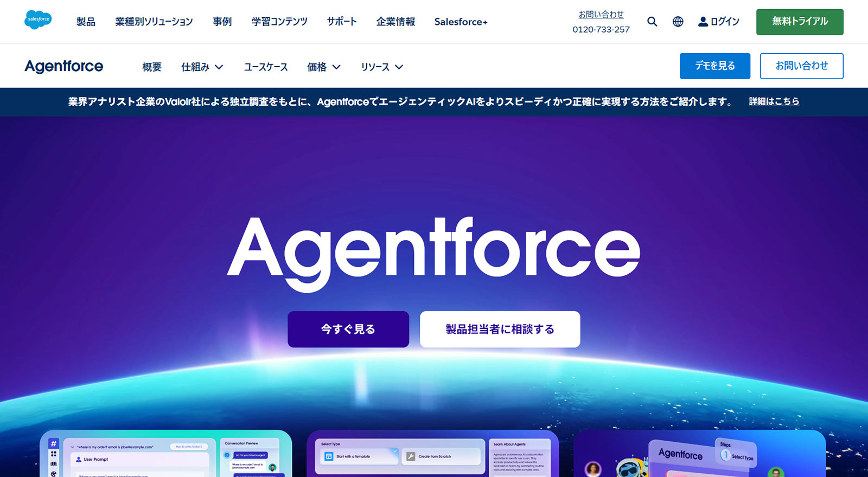
Task: Open the Select Type template preview card
Action: pyautogui.click(x=433, y=454)
